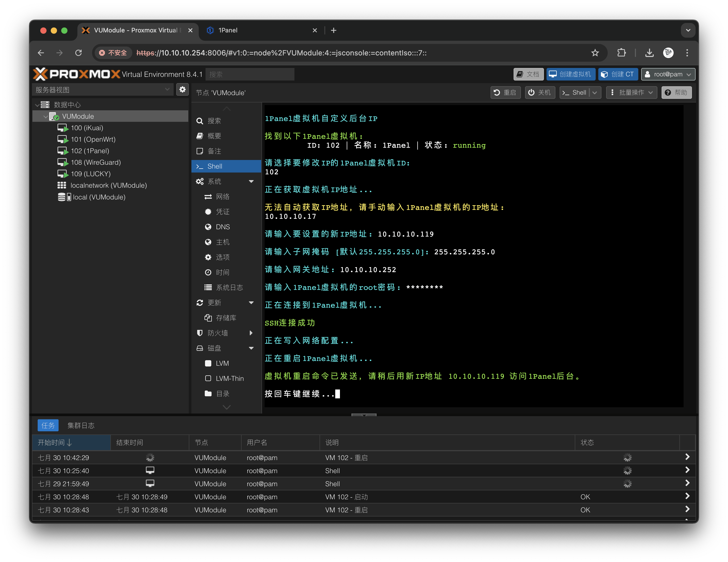
Task: Click 创建虚拟机 create VM button
Action: tap(571, 74)
